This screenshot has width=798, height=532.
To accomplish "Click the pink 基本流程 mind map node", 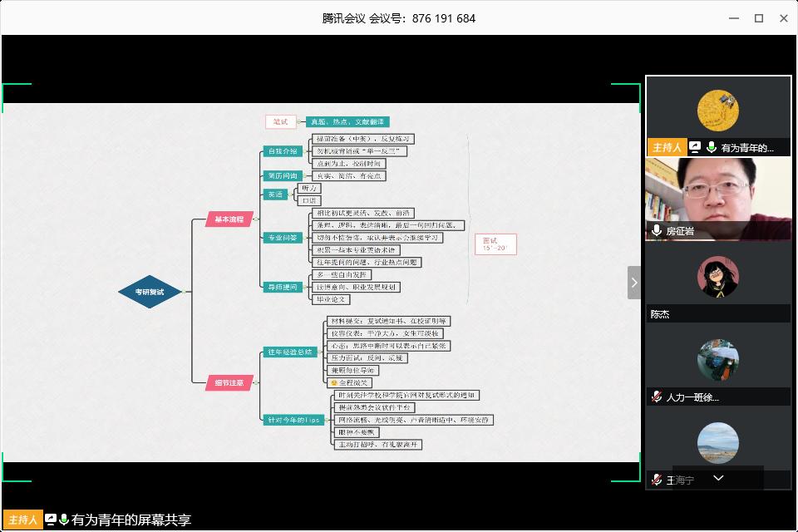I will 229,219.
